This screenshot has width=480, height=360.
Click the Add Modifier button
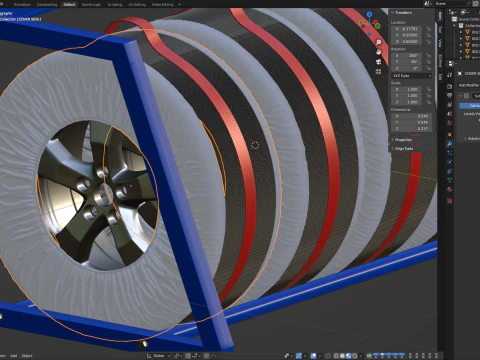(x=469, y=85)
